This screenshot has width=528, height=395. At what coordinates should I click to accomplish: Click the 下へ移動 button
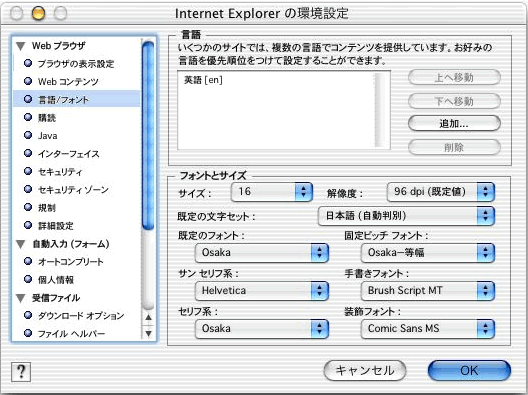(454, 101)
